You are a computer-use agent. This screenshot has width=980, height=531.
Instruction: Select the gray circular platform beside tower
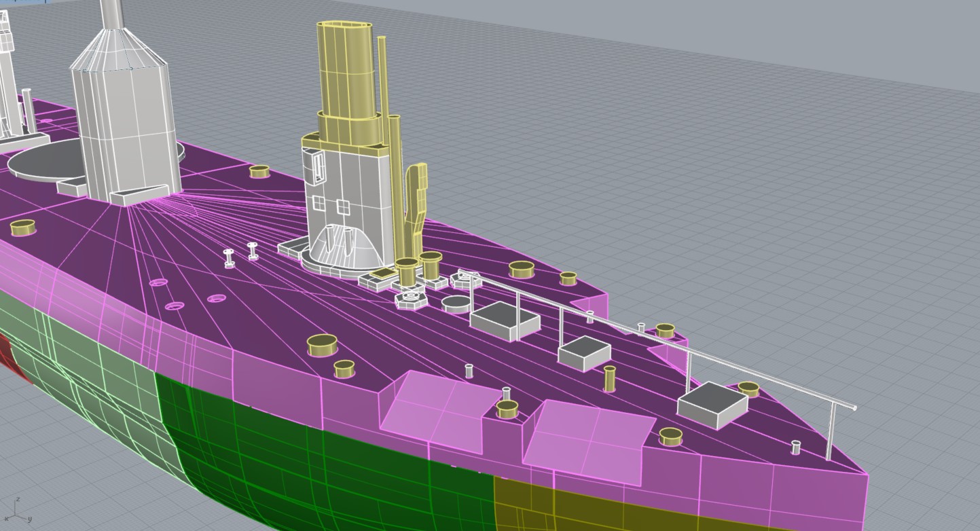click(41, 161)
